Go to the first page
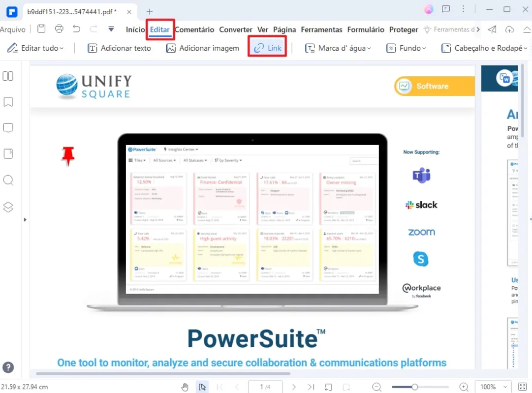Screen dimensions: 532x393 click(x=220, y=387)
